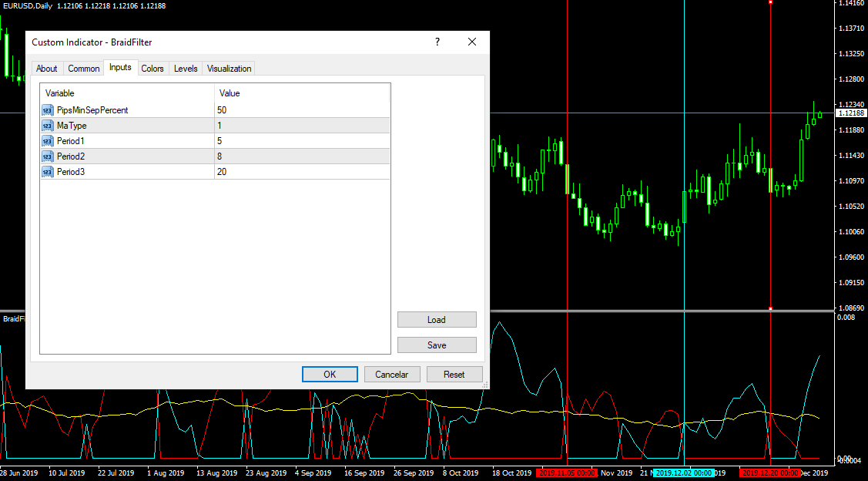Click the Period1 variable icon
The height and width of the screenshot is (481, 868).
[x=48, y=141]
